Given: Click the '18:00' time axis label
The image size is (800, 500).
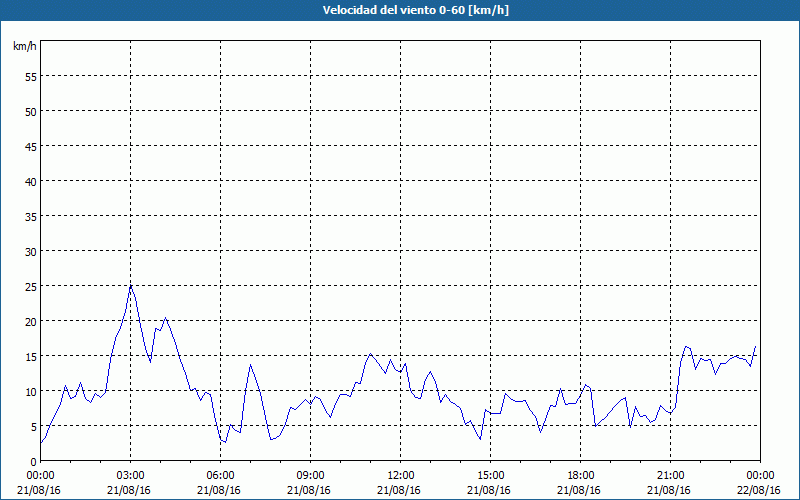Looking at the screenshot, I should (x=581, y=476).
